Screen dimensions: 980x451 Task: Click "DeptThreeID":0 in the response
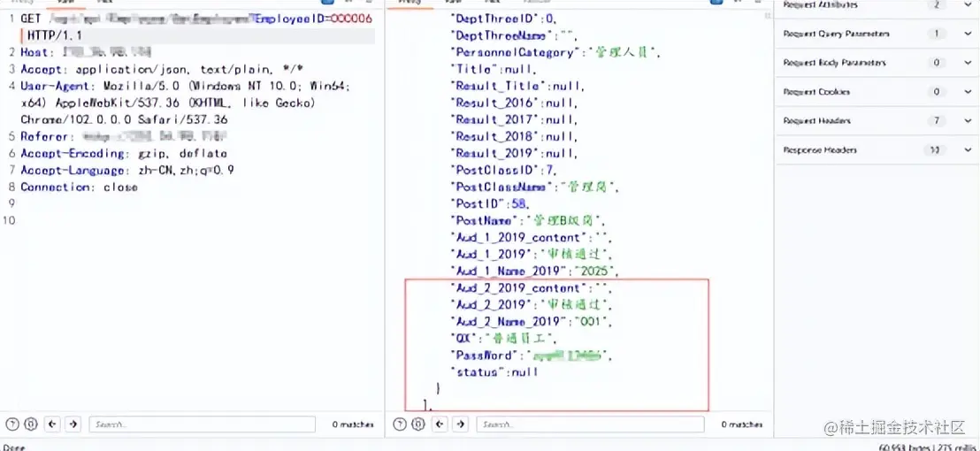[x=502, y=19]
